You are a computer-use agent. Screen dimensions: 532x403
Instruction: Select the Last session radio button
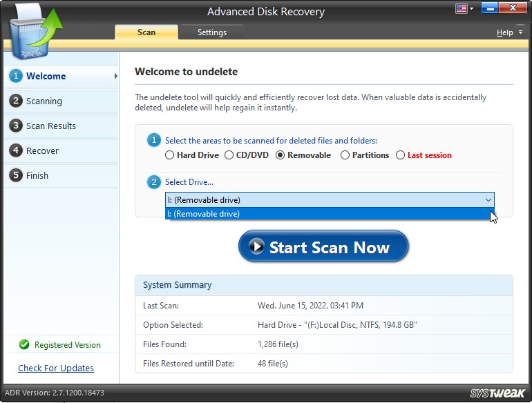tap(400, 155)
